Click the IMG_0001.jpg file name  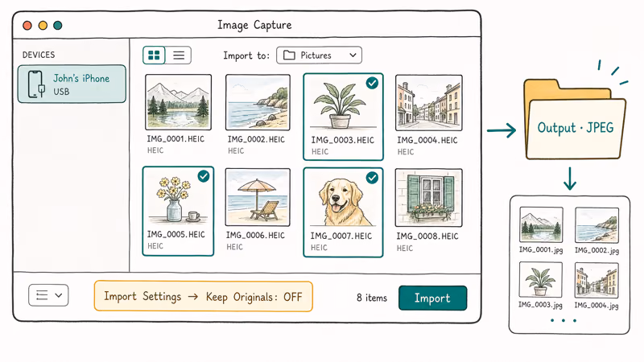[541, 249]
